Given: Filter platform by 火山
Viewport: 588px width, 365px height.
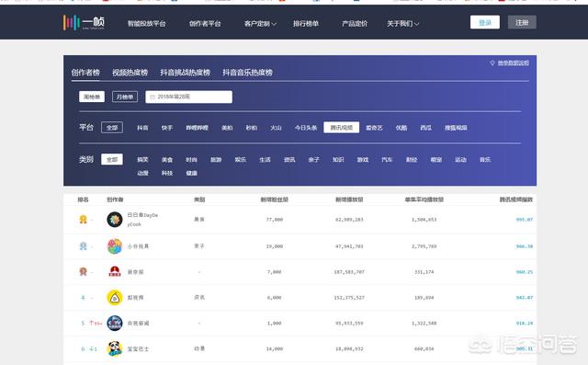Looking at the screenshot, I should pyautogui.click(x=276, y=128).
